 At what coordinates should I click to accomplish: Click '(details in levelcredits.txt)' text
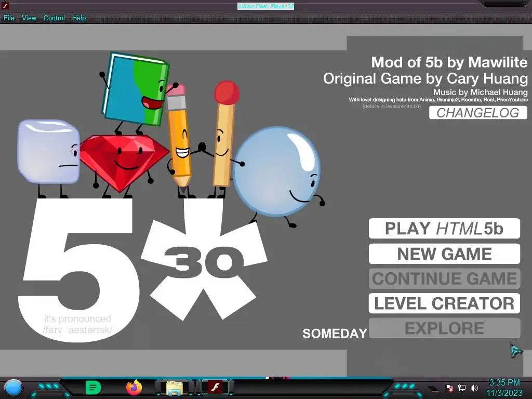click(392, 106)
